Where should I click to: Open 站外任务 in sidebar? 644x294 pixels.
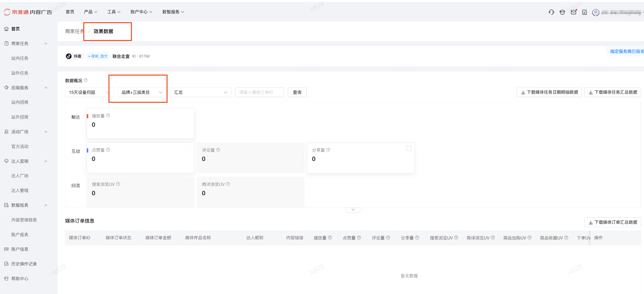pos(20,73)
